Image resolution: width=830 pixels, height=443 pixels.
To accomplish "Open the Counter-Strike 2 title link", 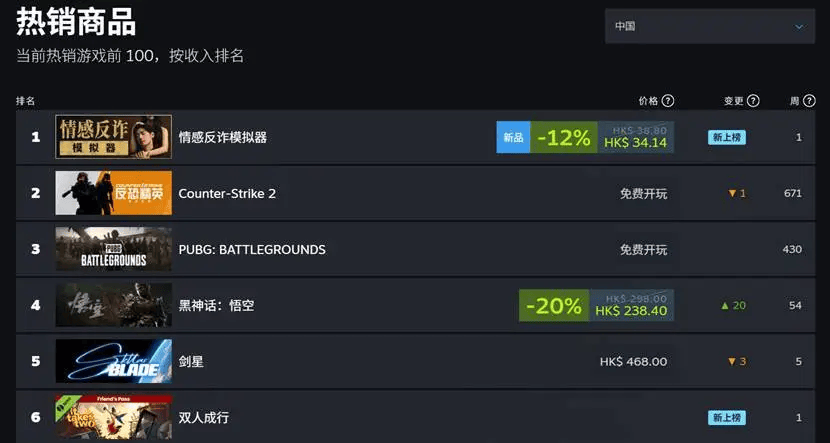I will (227, 193).
